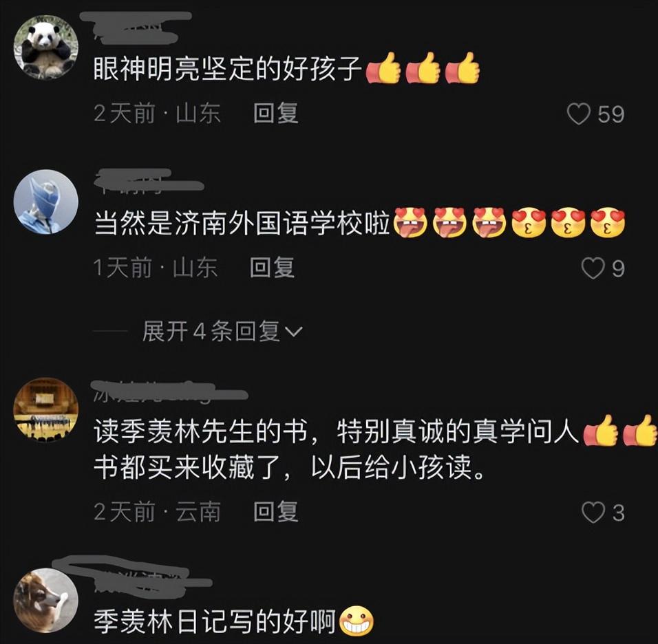Open the blurred username above panda comment
This screenshot has width=658, height=644.
[x=136, y=28]
